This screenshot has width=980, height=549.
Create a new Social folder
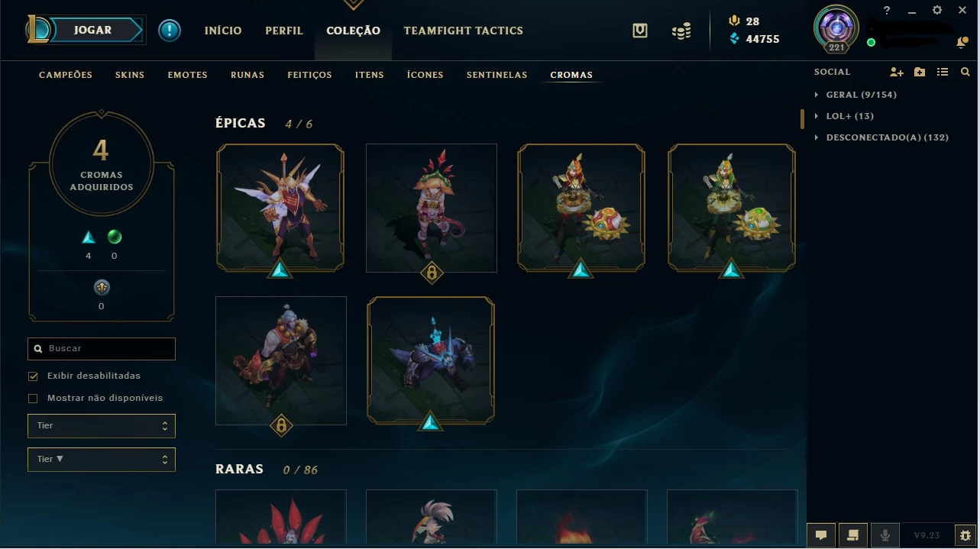pyautogui.click(x=920, y=72)
